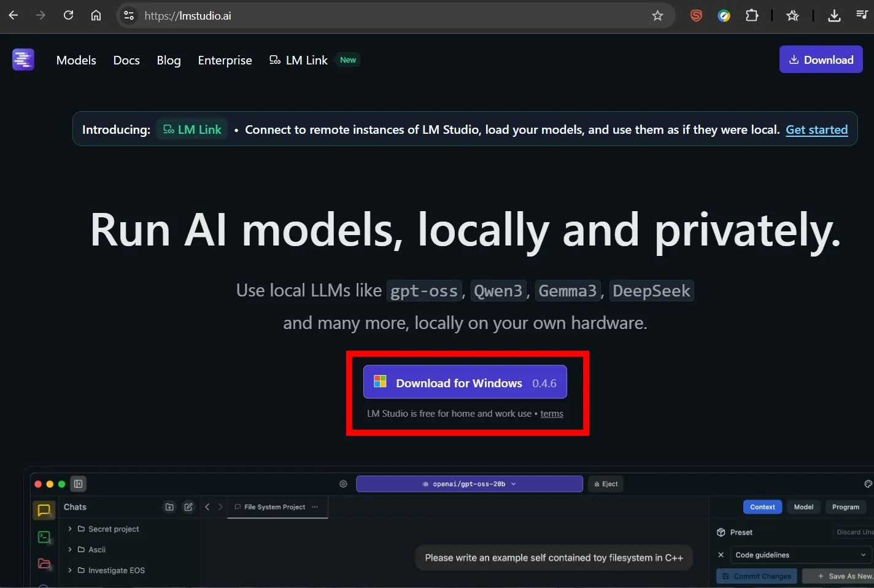Click the LM Studio logo icon
874x588 pixels.
click(x=23, y=60)
